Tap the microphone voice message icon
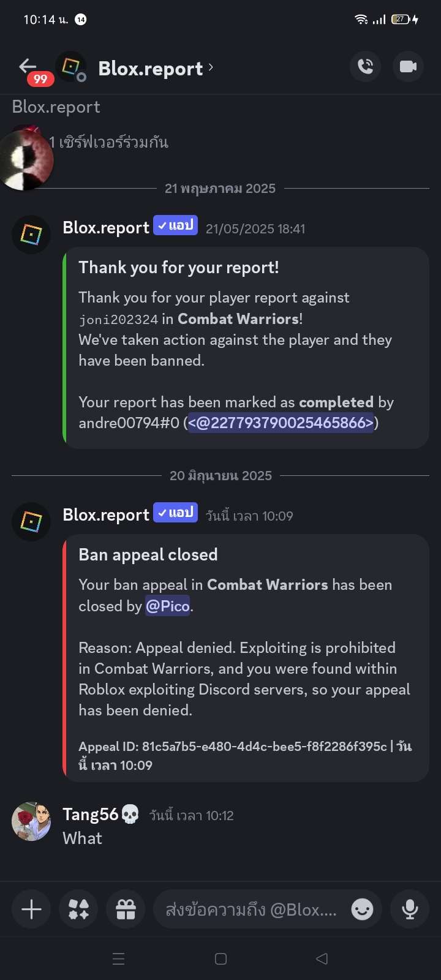The height and width of the screenshot is (980, 441). pos(410,910)
